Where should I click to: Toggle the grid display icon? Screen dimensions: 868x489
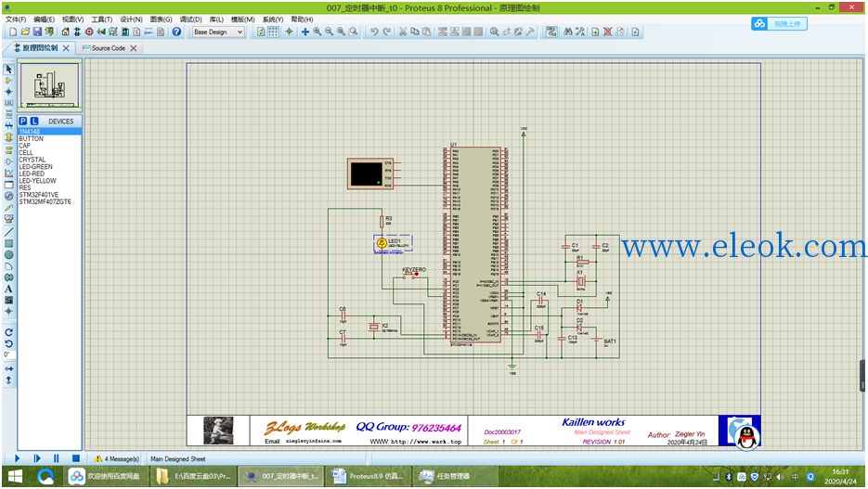pyautogui.click(x=274, y=32)
